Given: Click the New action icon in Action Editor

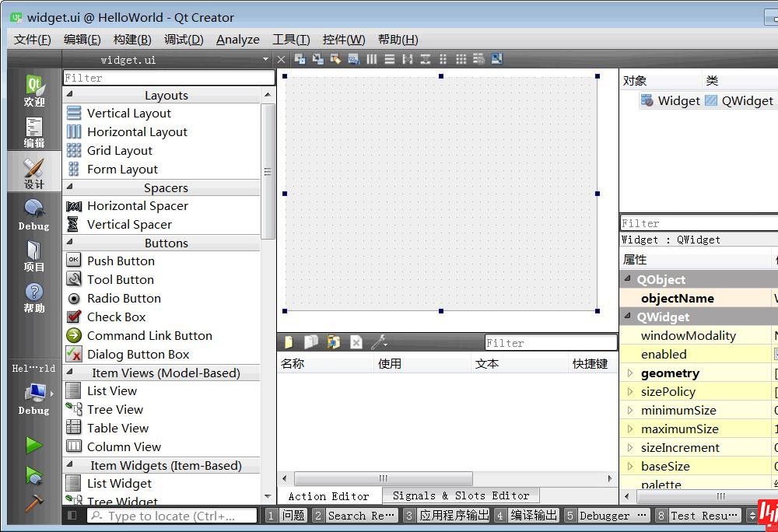Looking at the screenshot, I should [x=289, y=342].
